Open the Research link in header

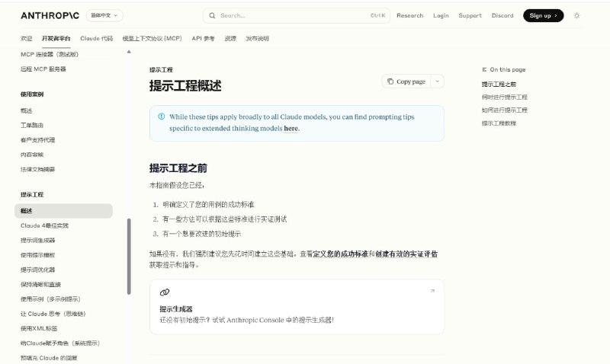tap(409, 15)
